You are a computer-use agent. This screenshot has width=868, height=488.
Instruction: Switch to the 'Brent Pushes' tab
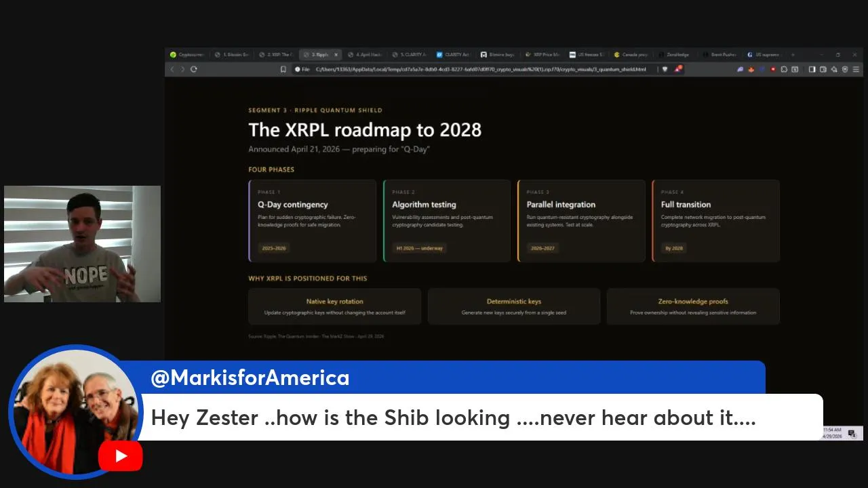click(x=720, y=55)
